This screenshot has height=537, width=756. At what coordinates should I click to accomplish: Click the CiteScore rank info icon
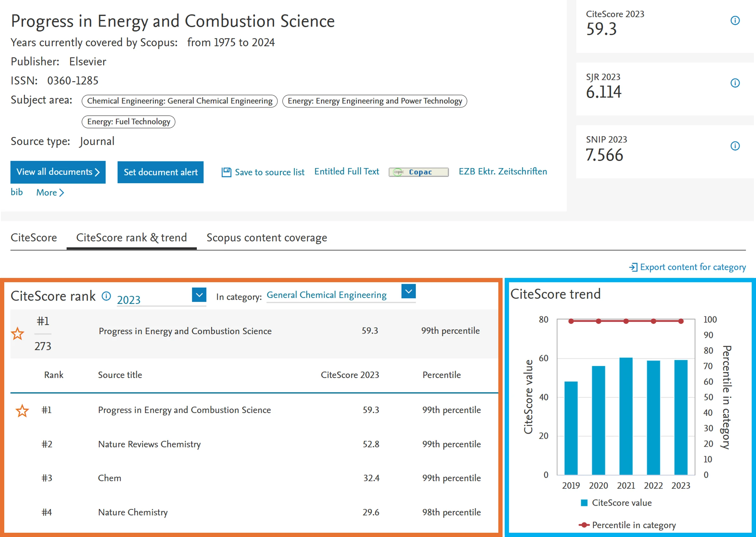pyautogui.click(x=106, y=296)
